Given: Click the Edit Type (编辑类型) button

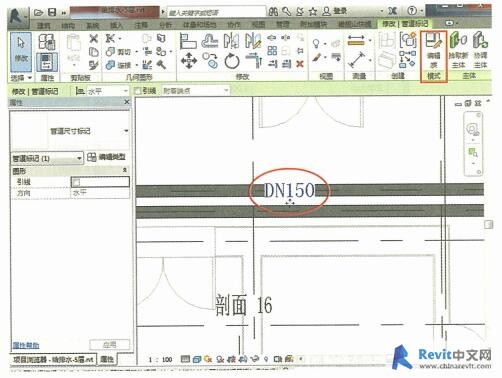Looking at the screenshot, I should tap(106, 157).
